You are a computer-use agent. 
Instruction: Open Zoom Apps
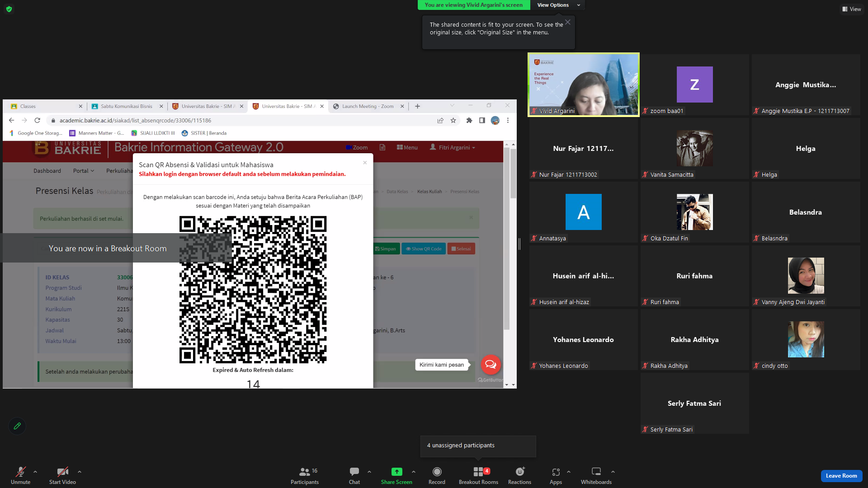pyautogui.click(x=556, y=475)
